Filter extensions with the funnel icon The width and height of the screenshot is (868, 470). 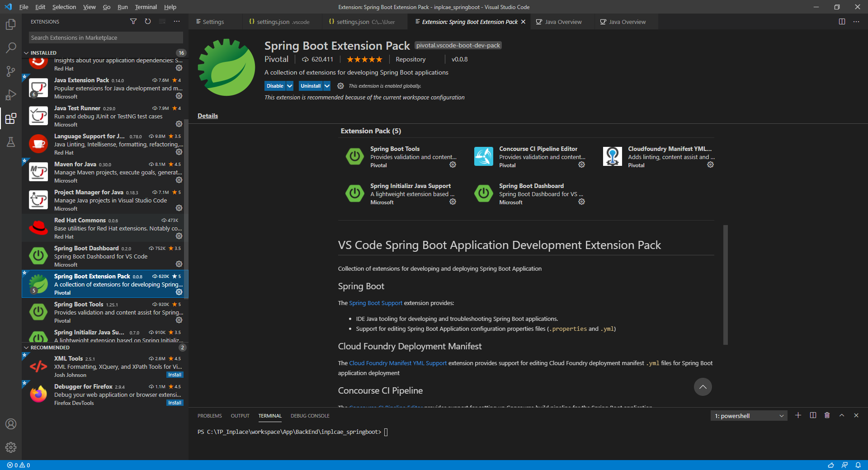133,22
